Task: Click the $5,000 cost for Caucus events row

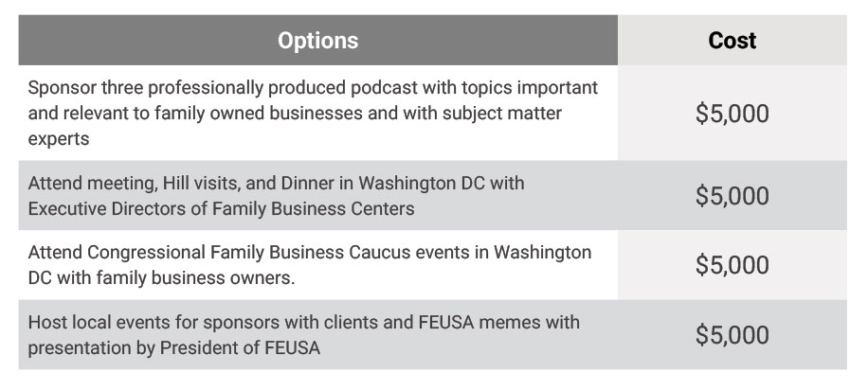Action: 732,265
